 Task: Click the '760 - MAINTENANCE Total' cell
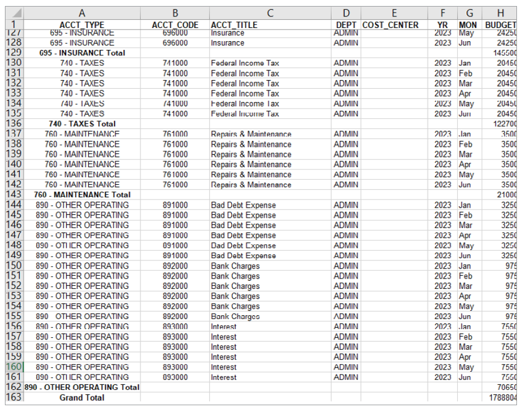click(82, 195)
